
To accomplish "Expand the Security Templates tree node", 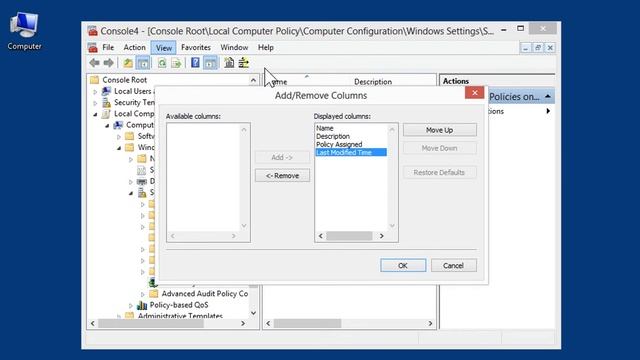I will pyautogui.click(x=95, y=103).
